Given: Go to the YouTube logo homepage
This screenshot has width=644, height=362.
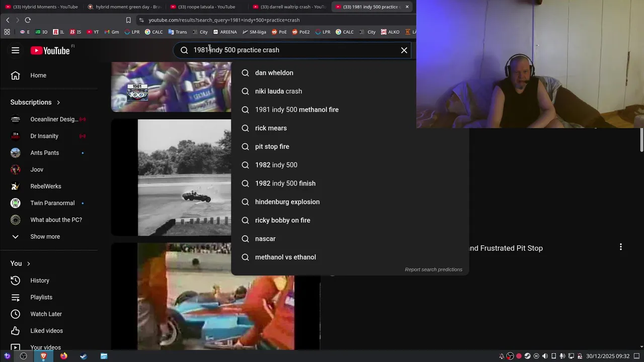Looking at the screenshot, I should 50,50.
